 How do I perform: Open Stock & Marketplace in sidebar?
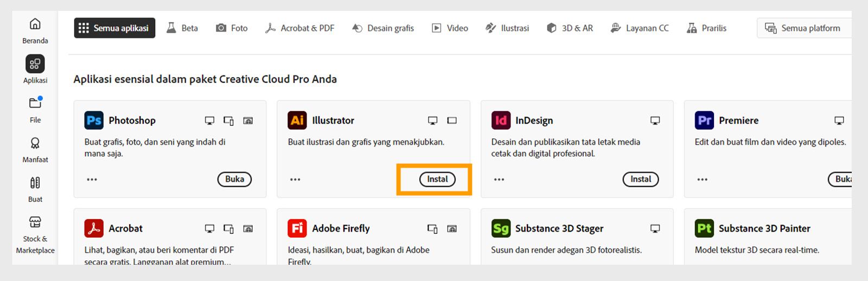click(x=35, y=235)
